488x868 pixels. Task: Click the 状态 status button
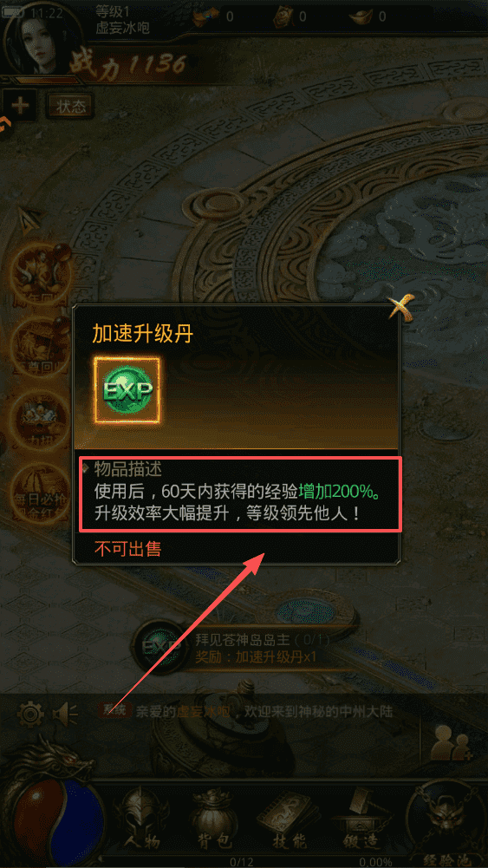(71, 105)
